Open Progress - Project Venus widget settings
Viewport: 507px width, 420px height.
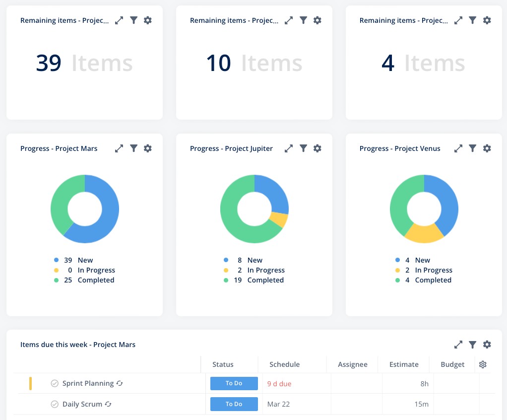pyautogui.click(x=487, y=148)
